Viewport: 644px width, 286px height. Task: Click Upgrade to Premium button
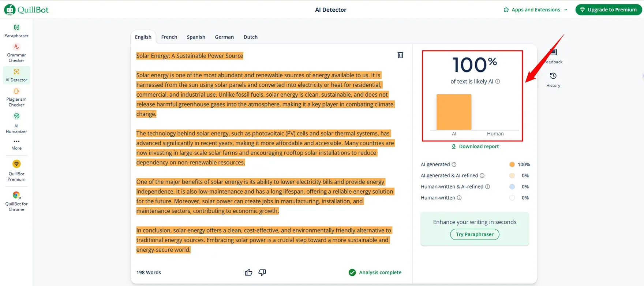[609, 10]
